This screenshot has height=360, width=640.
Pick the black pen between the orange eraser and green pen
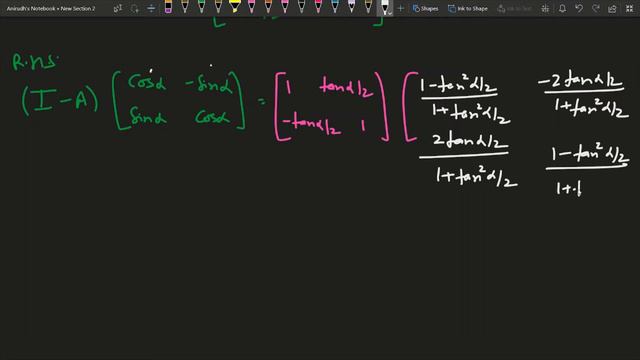pos(185,7)
